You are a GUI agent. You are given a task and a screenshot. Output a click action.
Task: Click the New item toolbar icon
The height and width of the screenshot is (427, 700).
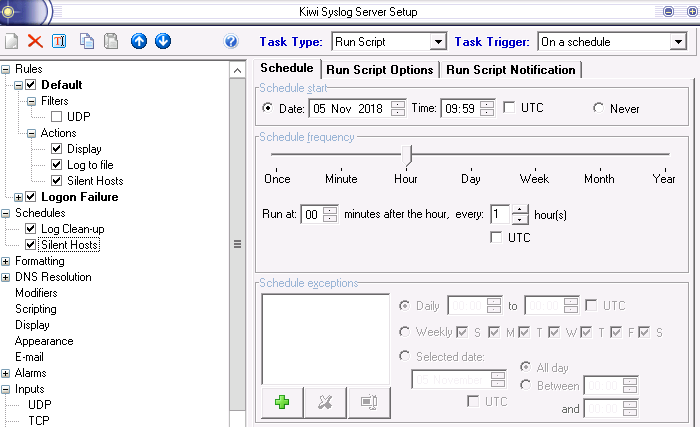pyautogui.click(x=12, y=42)
